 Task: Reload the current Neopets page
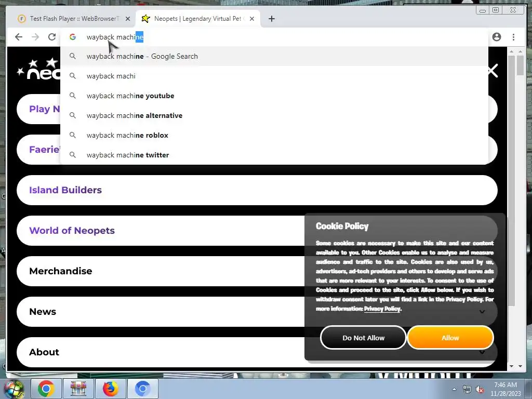coord(52,37)
